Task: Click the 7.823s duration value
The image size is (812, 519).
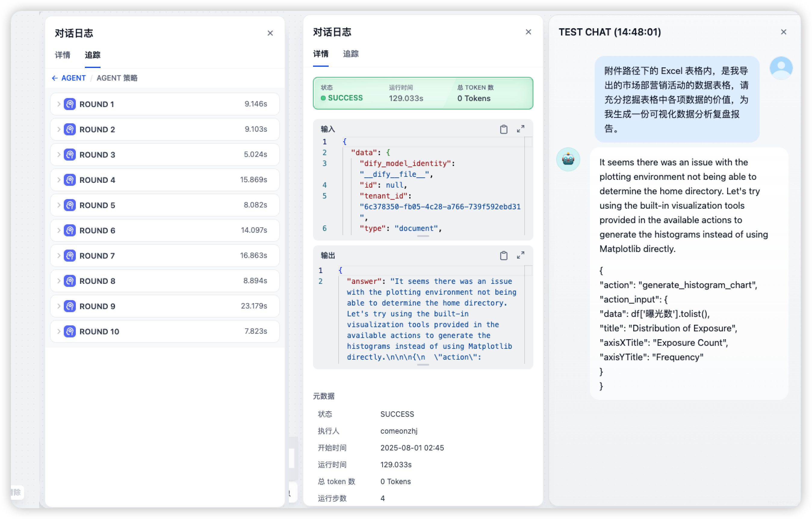Action: (x=256, y=331)
